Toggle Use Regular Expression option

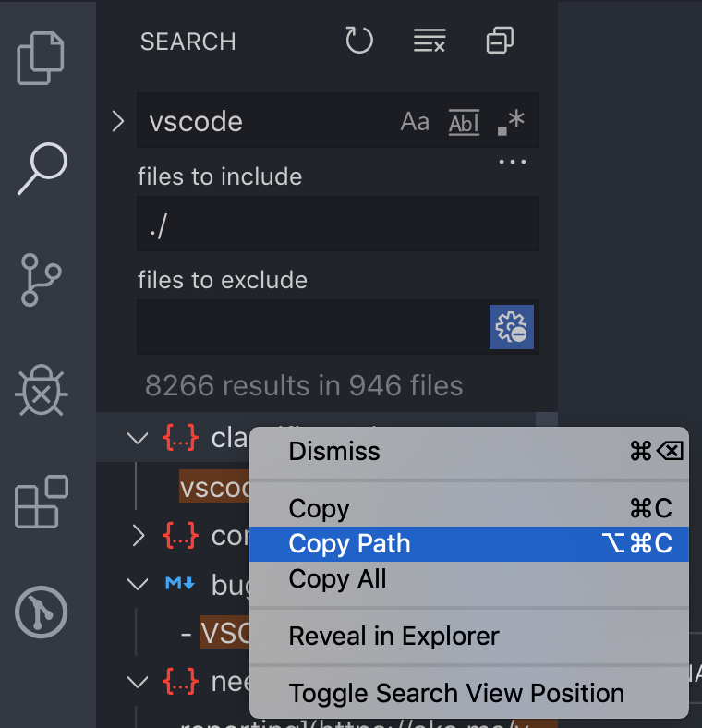coord(511,123)
